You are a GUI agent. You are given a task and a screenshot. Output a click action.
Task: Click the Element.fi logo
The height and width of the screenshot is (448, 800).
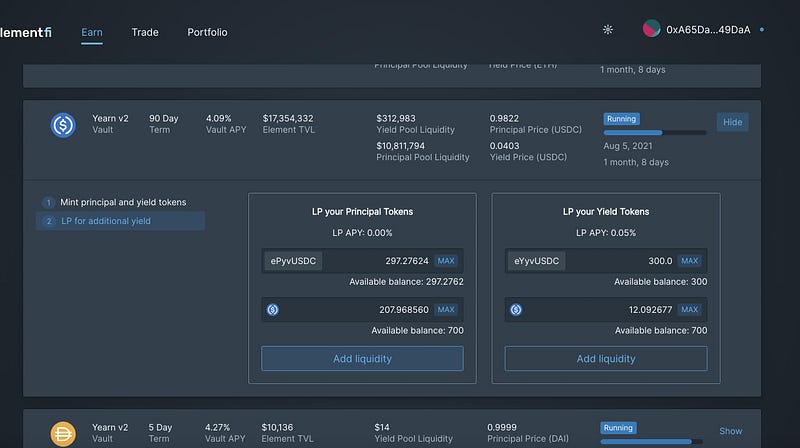coord(26,32)
